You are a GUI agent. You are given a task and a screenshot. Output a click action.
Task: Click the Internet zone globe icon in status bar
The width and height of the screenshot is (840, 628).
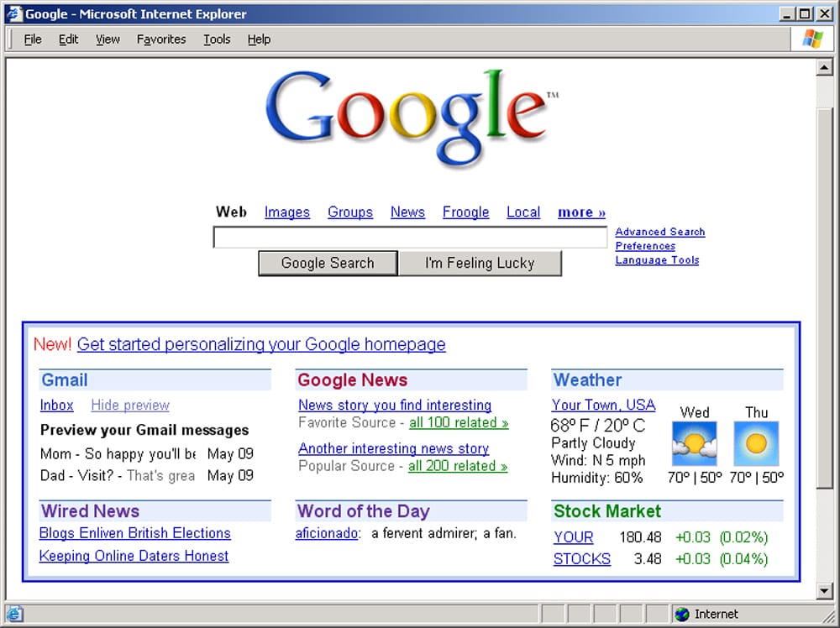[x=682, y=615]
